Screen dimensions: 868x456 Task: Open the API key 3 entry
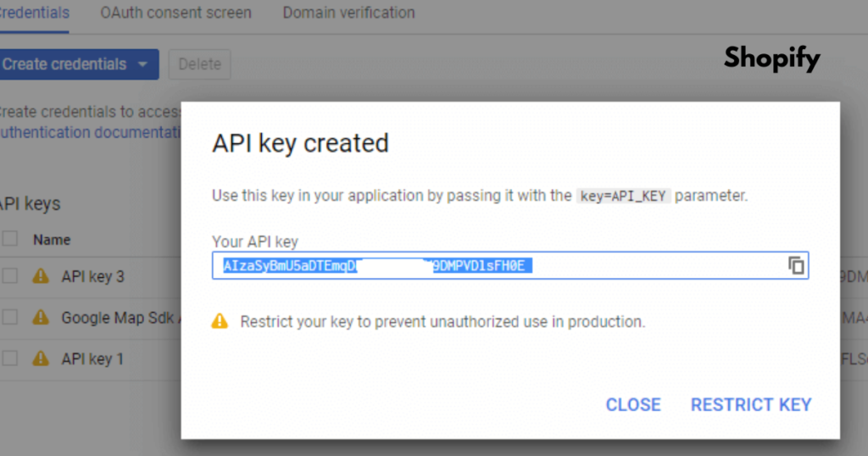[92, 276]
